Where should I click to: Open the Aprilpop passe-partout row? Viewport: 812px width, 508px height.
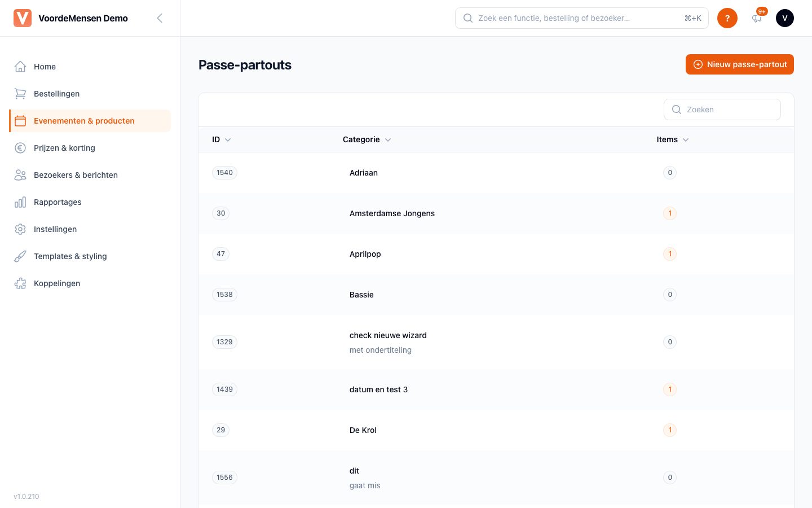click(x=496, y=254)
